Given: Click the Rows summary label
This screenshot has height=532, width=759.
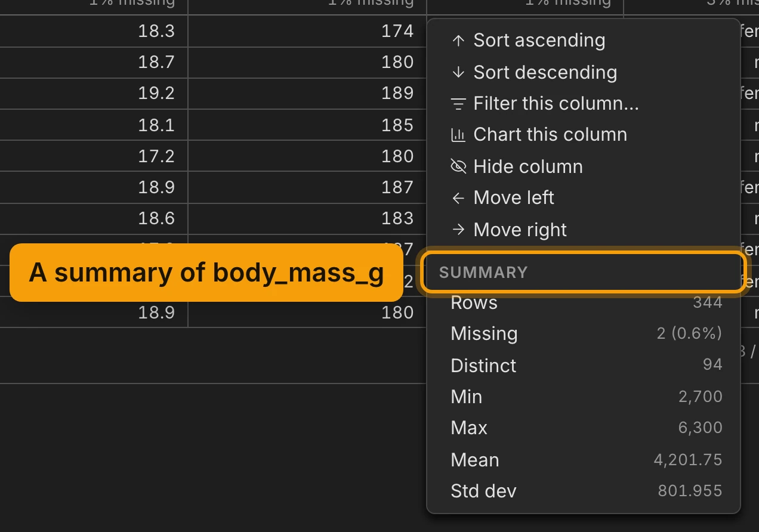Looking at the screenshot, I should 474,302.
